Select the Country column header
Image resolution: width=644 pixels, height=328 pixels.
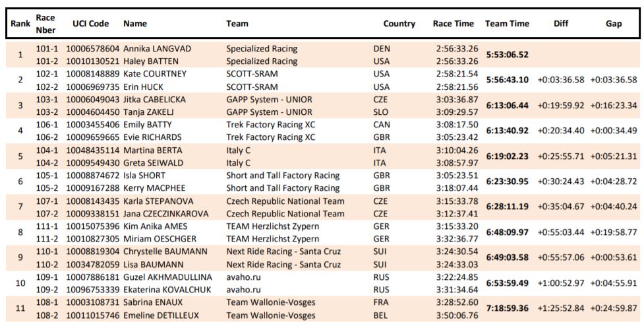[399, 24]
